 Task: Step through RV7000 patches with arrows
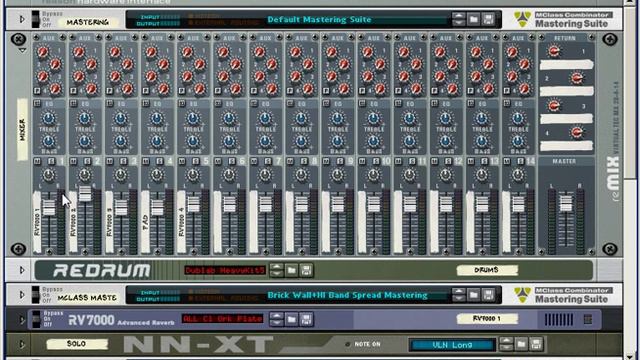(x=277, y=319)
